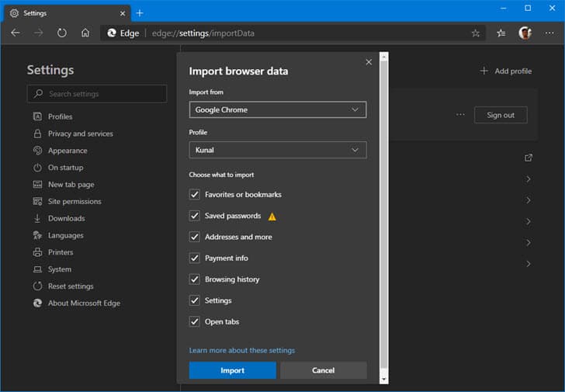This screenshot has width=565, height=392.
Task: Reload the page with refresh icon
Action: [x=62, y=33]
